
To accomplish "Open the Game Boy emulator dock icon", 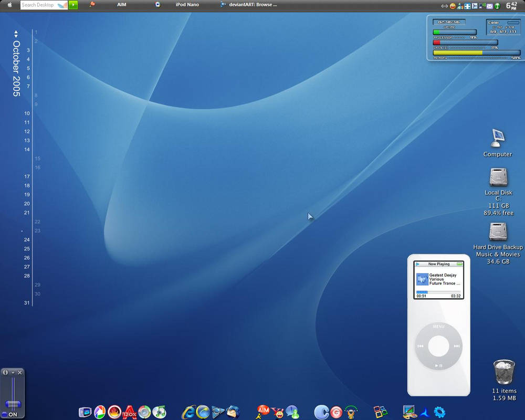I will 85,412.
